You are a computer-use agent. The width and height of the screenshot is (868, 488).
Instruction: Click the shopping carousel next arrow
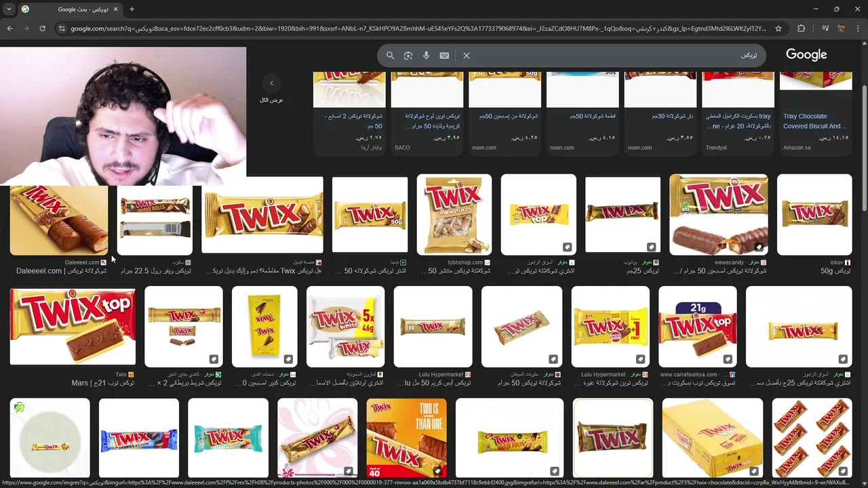click(271, 83)
